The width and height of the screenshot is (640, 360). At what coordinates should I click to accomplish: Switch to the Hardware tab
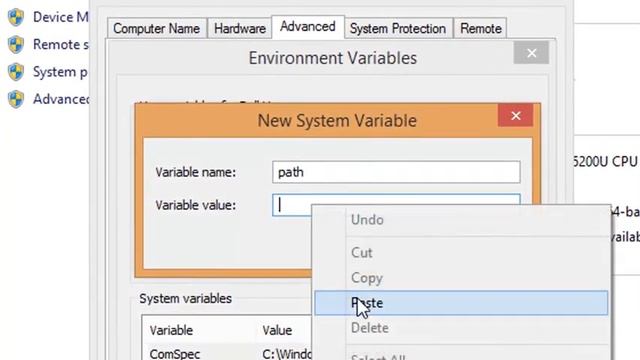click(x=240, y=28)
